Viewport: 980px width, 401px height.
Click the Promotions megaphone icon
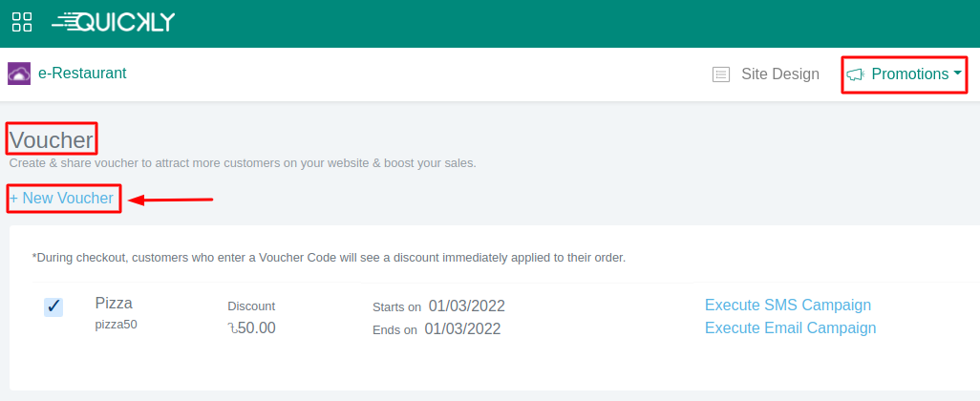(x=855, y=74)
